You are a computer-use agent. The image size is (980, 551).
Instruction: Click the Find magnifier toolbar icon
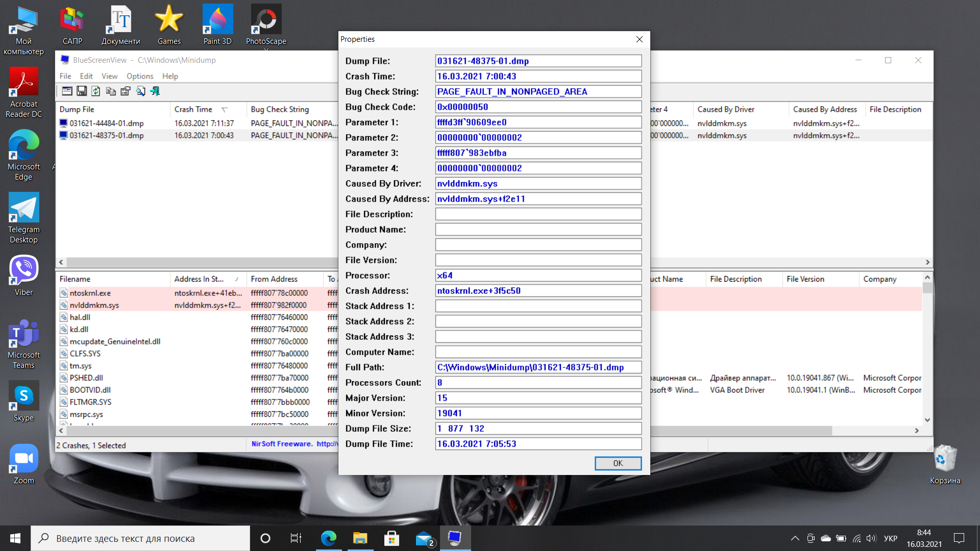pyautogui.click(x=140, y=91)
